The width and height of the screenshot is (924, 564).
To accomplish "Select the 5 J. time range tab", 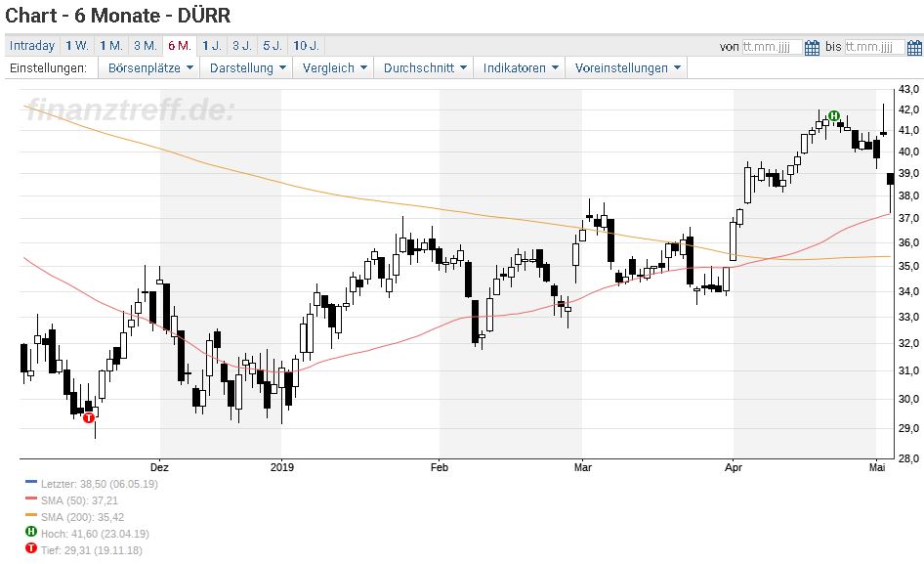I will coord(273,45).
